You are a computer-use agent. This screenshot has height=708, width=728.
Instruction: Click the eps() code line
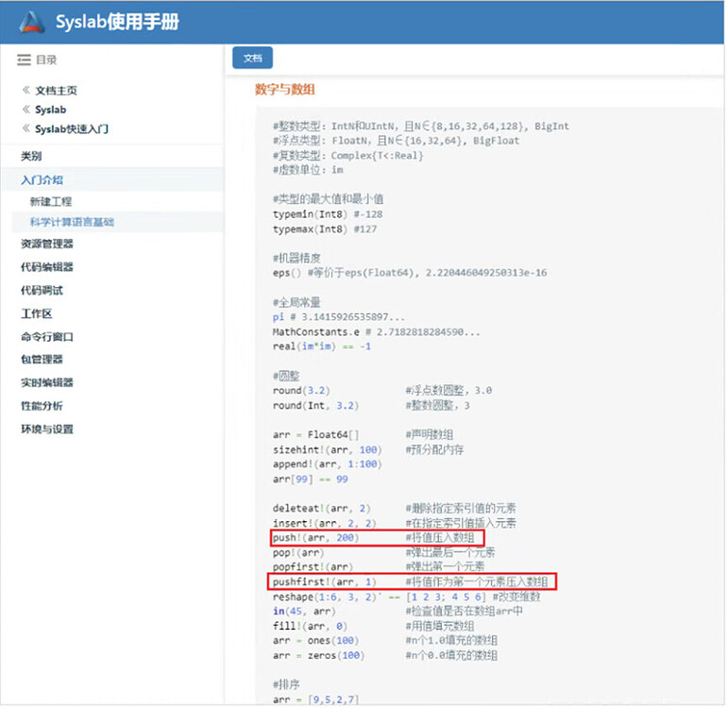click(x=410, y=273)
